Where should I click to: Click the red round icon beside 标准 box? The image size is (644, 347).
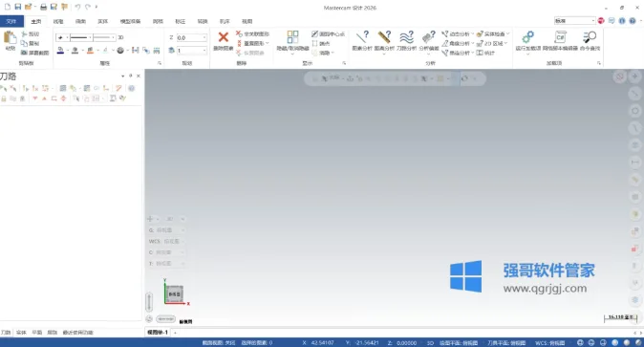601,21
